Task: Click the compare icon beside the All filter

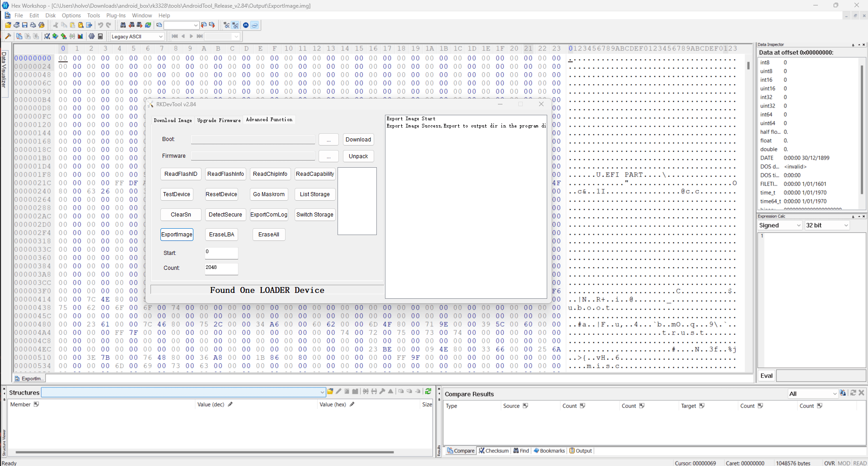Action: 843,393
